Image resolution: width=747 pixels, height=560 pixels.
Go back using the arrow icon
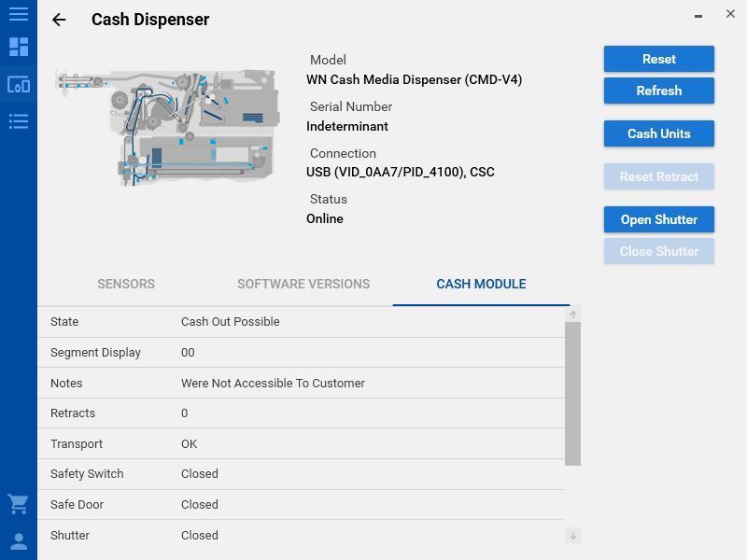pos(59,20)
